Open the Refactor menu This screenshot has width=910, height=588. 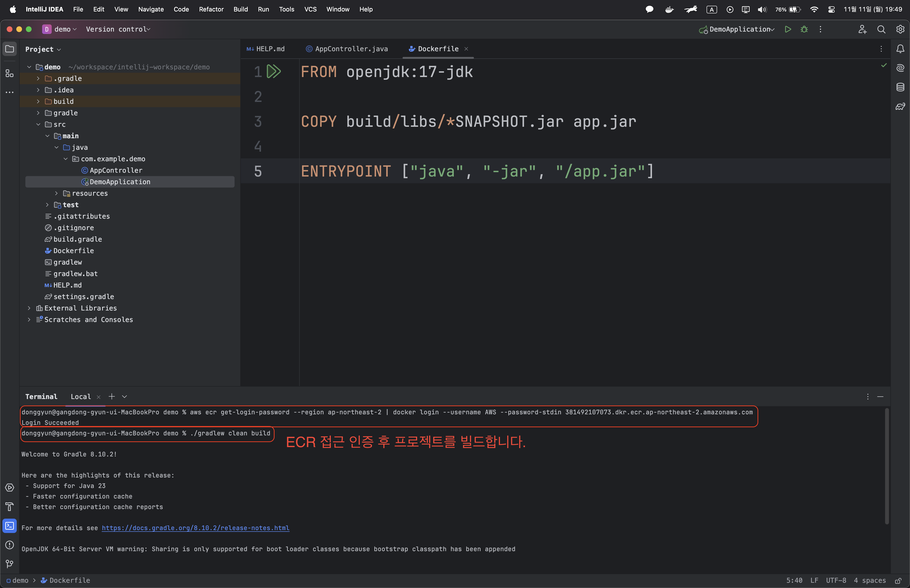pos(211,9)
